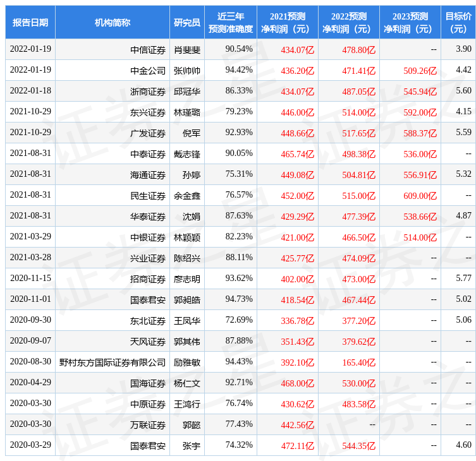Click researcher name 沈娟

pyautogui.click(x=192, y=217)
